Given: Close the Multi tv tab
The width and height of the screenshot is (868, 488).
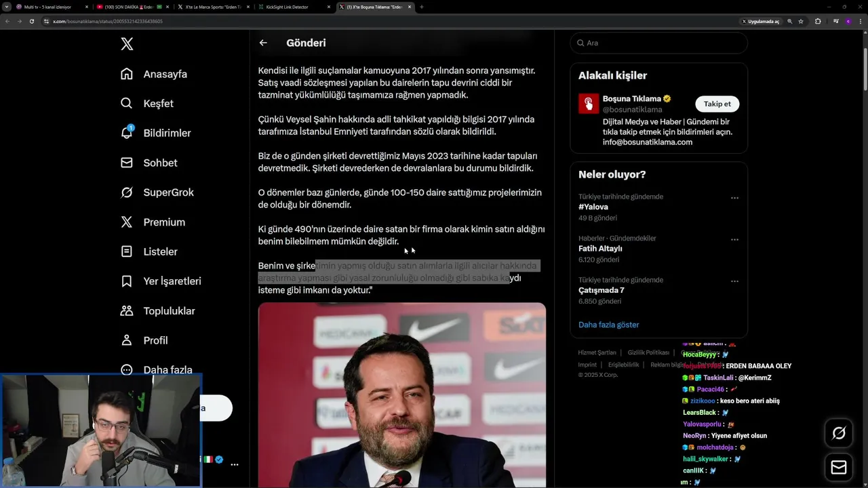Looking at the screenshot, I should [x=87, y=7].
